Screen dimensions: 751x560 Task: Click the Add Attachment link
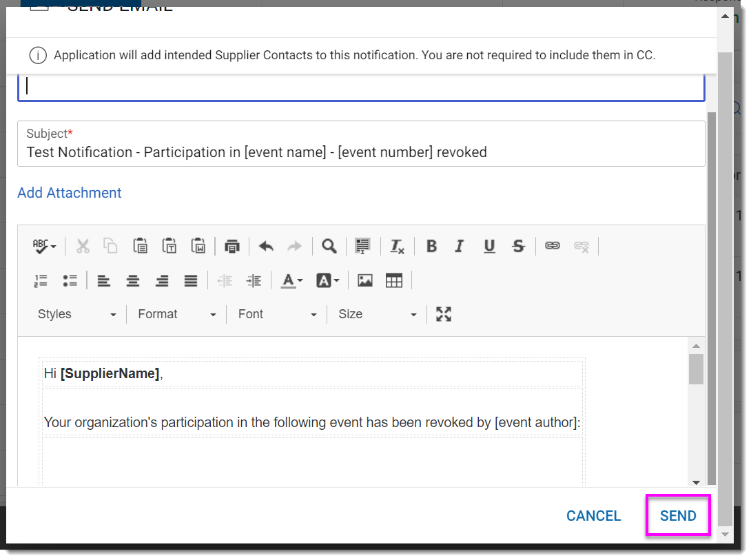click(x=70, y=193)
